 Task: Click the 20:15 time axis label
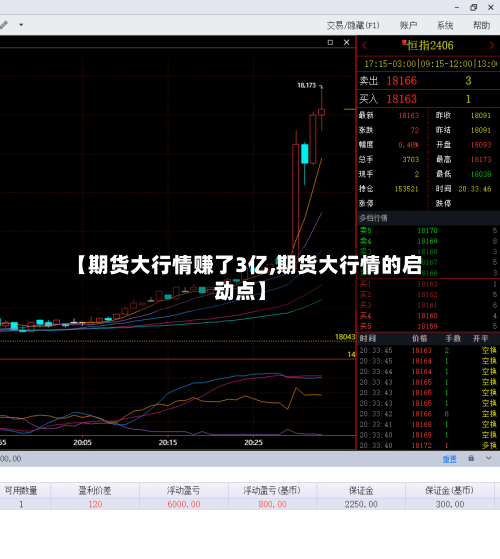168,443
